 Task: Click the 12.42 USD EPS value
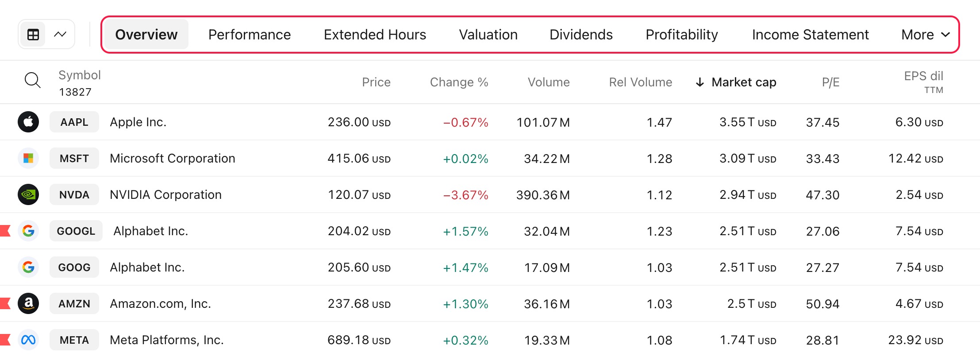[x=916, y=159]
